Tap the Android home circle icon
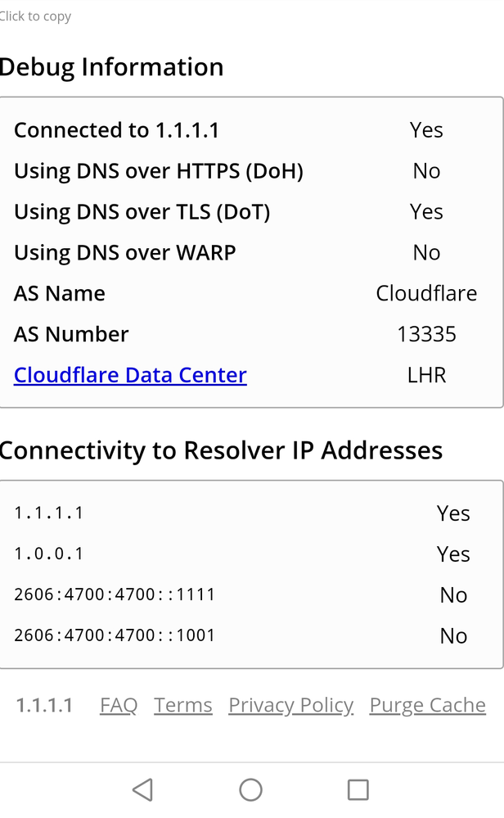 (250, 789)
